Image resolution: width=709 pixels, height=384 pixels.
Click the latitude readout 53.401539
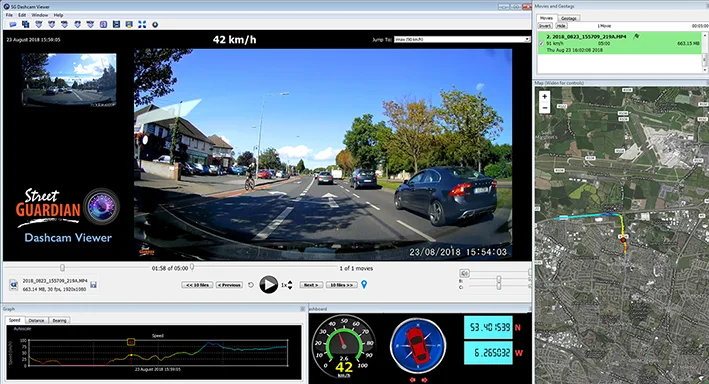488,327
